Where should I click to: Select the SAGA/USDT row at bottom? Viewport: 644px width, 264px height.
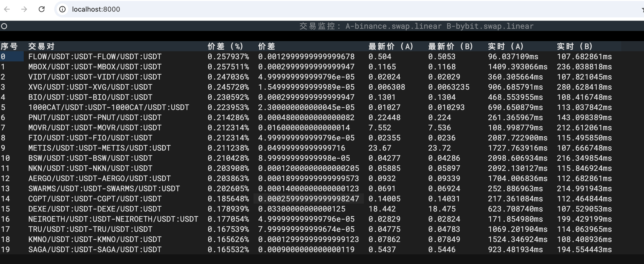pos(95,249)
